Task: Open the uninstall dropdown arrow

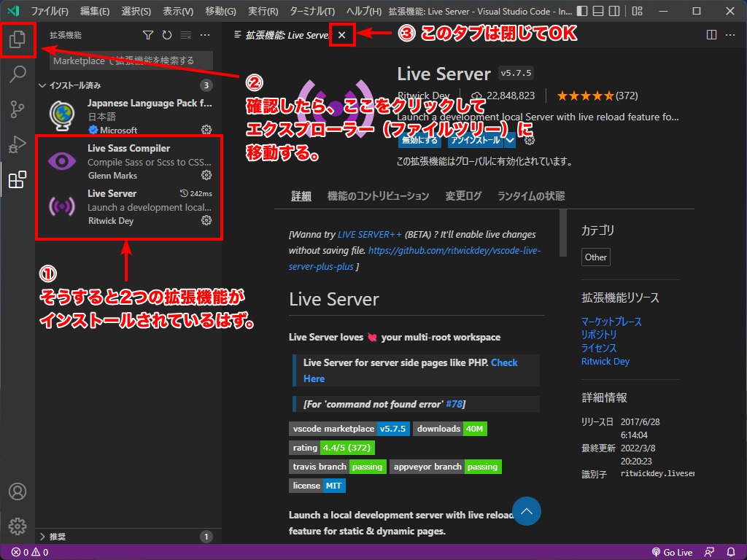Action: point(510,141)
